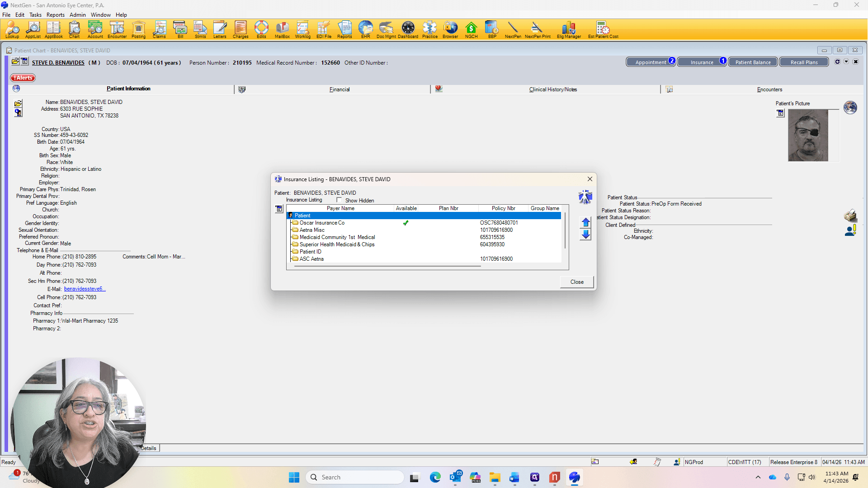Open the Dashboard toolbar icon

[408, 30]
